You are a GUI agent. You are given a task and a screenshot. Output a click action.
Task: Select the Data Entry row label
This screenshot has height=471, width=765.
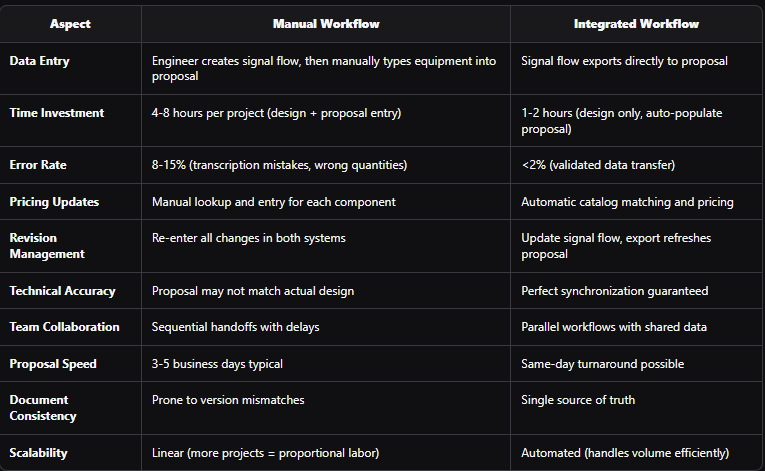click(x=40, y=61)
